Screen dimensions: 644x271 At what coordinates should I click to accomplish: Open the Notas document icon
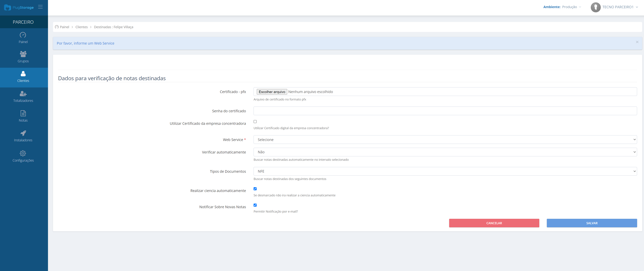tap(23, 113)
